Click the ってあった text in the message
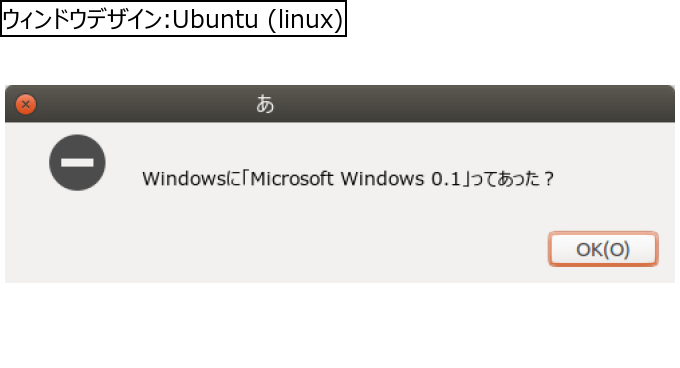The width and height of the screenshot is (680, 368). pyautogui.click(x=505, y=179)
